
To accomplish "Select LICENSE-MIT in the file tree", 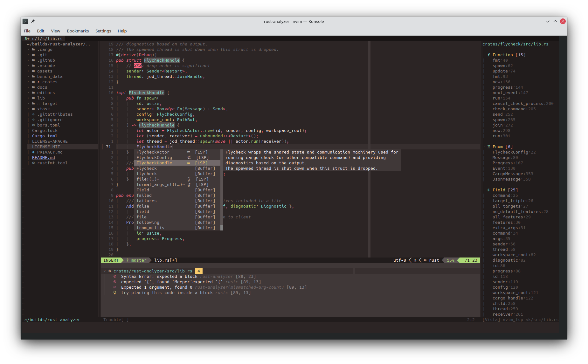I will click(63, 147).
